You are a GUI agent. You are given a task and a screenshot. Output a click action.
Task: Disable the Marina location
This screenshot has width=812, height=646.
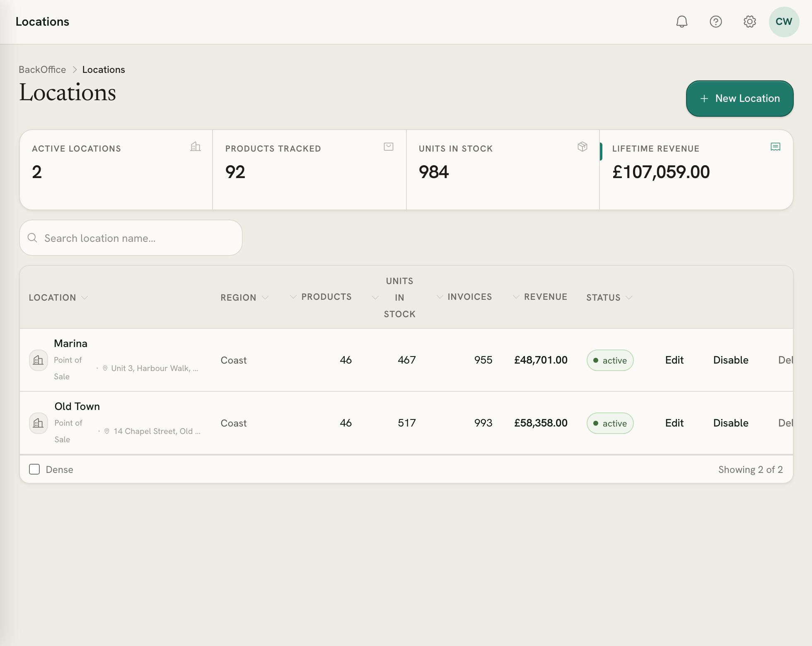(x=731, y=360)
